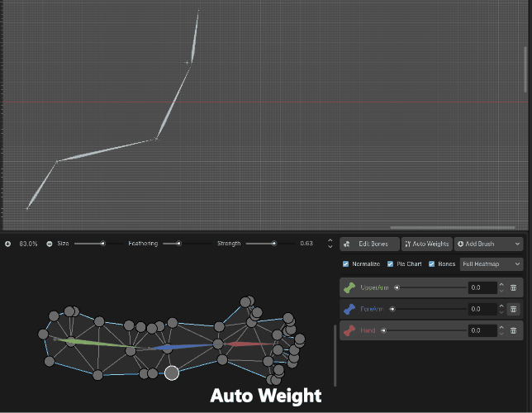Click the Auto Weights button
The image size is (532, 413).
427,244
